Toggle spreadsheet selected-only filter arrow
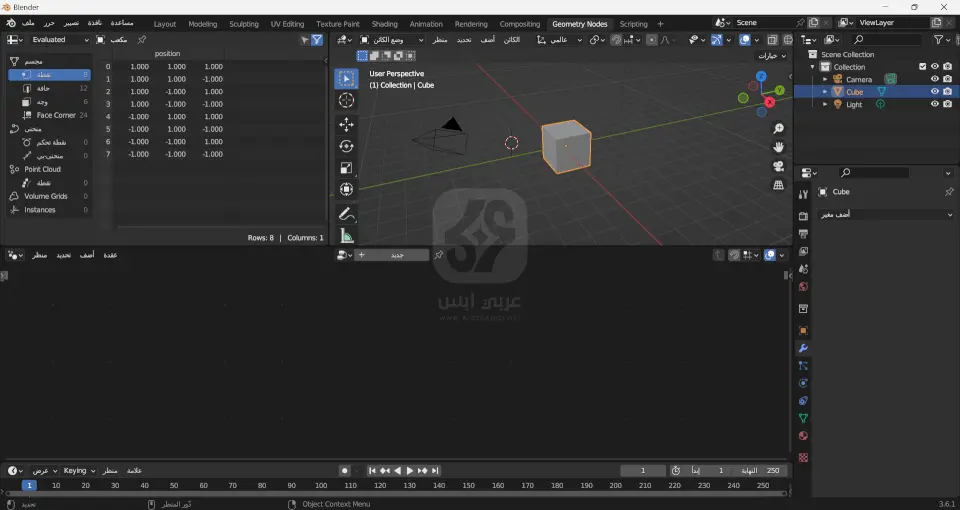The height and width of the screenshot is (510, 960). click(304, 40)
